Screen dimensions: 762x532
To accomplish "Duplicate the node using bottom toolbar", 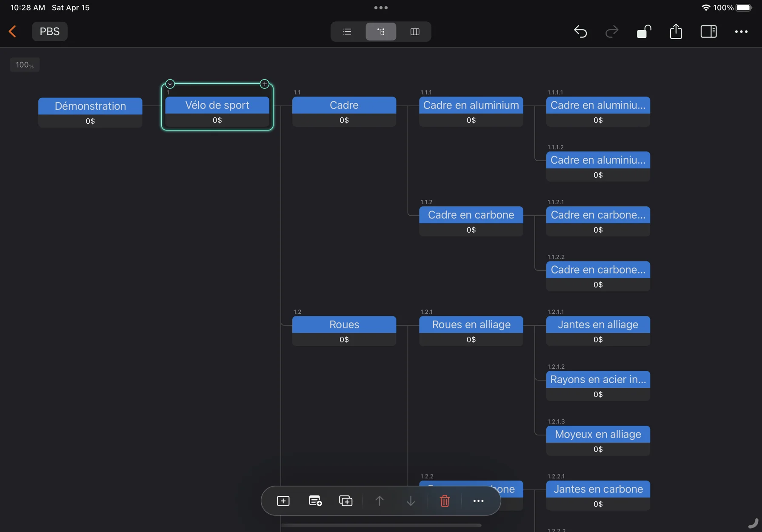I will (345, 501).
